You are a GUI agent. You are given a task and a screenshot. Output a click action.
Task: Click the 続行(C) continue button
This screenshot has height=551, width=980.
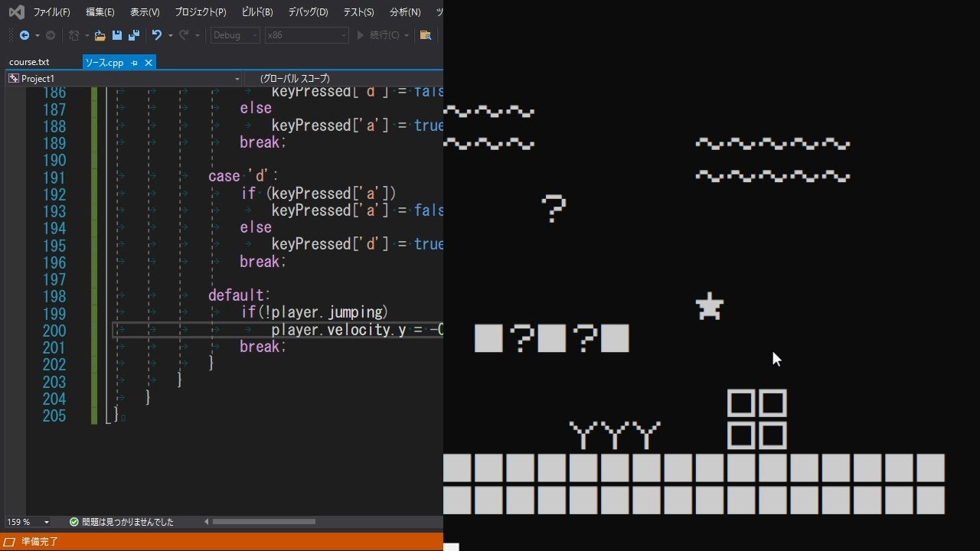tap(377, 35)
